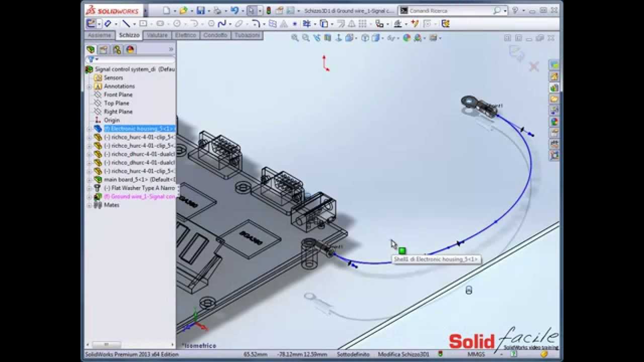This screenshot has height=362, width=644.
Task: Click the Edit Appearance color ball icon
Action: tap(407, 38)
